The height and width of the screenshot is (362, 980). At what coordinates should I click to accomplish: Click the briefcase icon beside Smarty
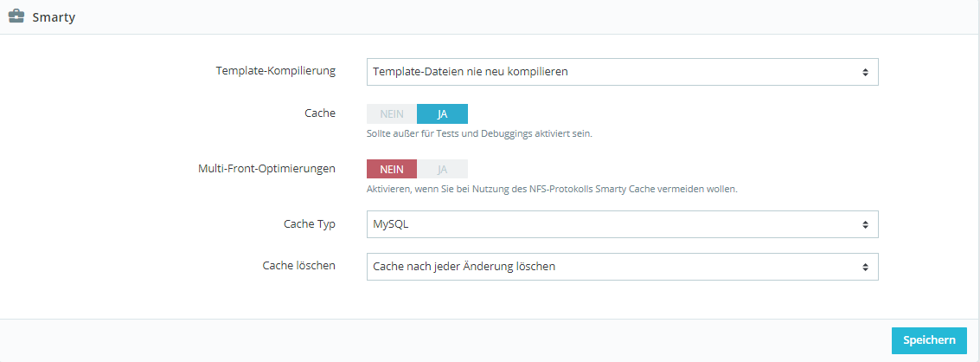pyautogui.click(x=16, y=16)
